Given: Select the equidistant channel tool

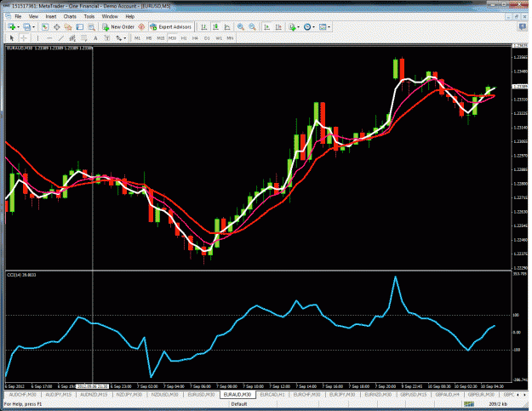Looking at the screenshot, I should point(72,38).
